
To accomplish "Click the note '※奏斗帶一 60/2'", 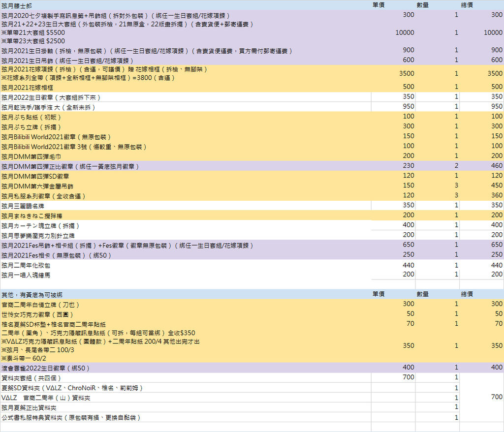I will coord(24,358).
